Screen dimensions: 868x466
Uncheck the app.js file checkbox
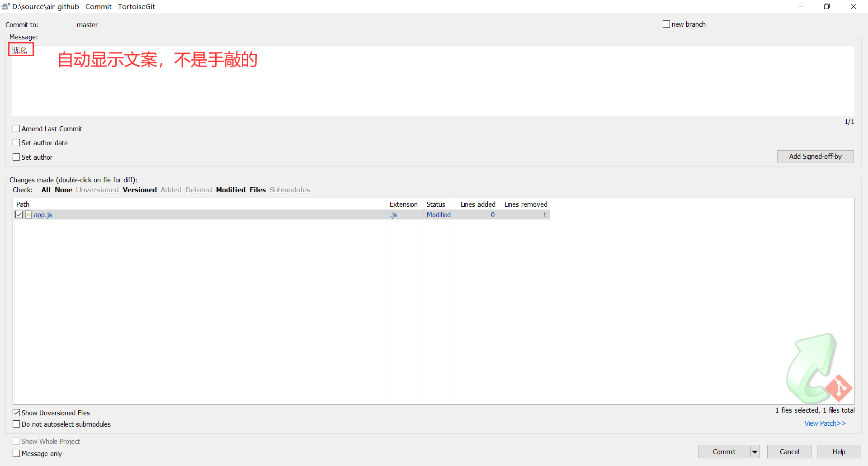pyautogui.click(x=19, y=214)
